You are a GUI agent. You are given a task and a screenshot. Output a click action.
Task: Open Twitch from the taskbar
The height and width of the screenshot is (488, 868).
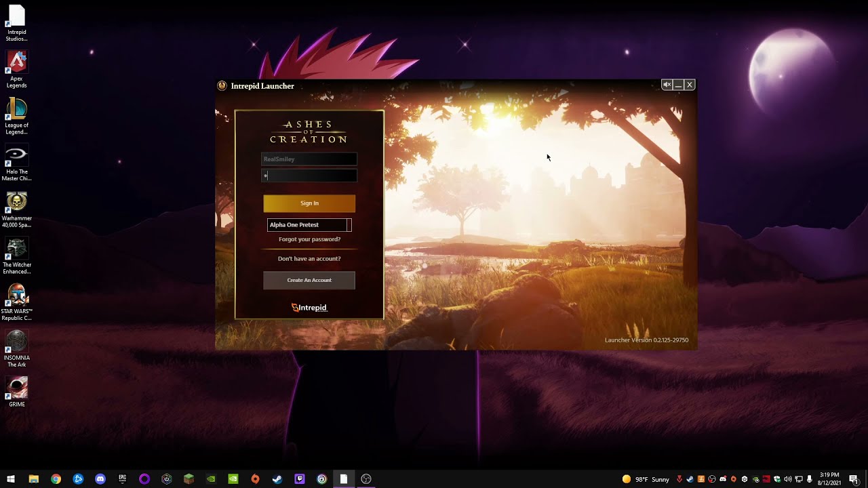[x=300, y=479]
